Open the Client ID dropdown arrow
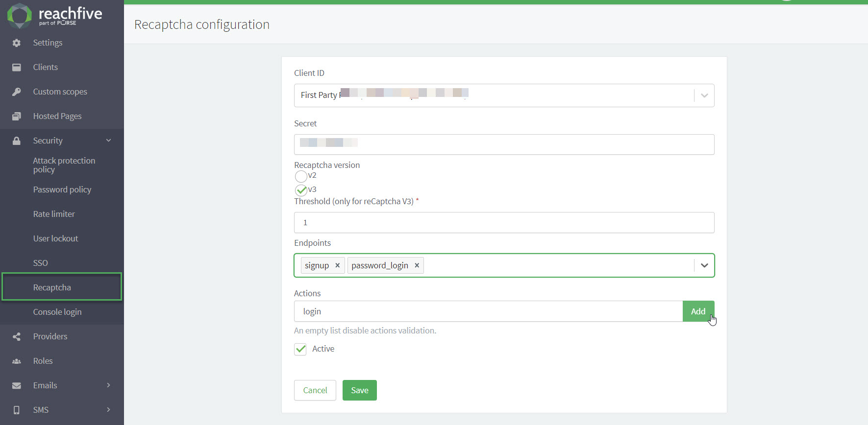868x425 pixels. click(704, 95)
